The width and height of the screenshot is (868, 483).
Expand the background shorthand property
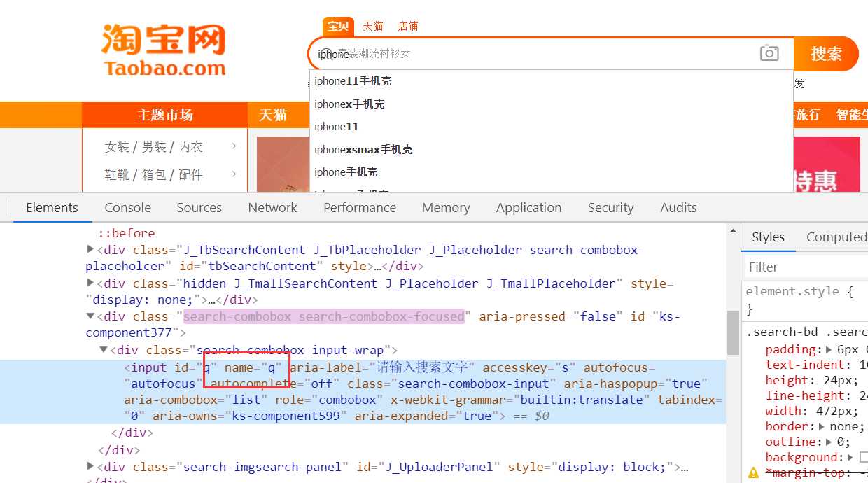[852, 457]
